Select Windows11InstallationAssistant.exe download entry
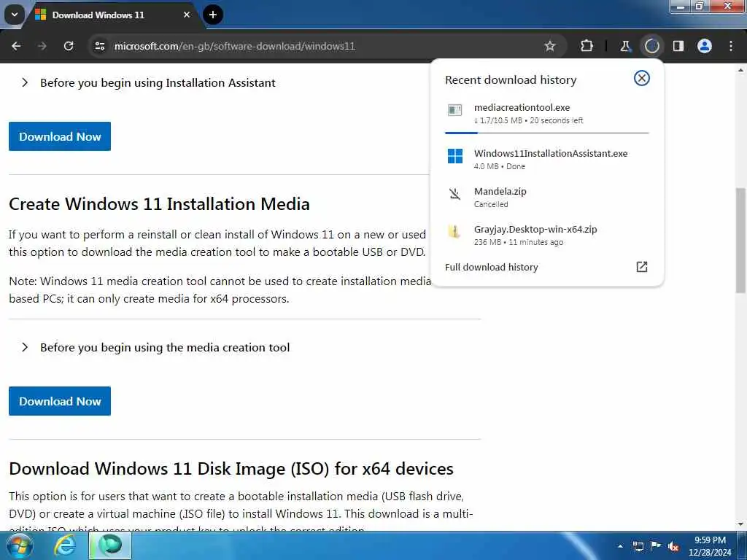This screenshot has width=747, height=560. (x=547, y=159)
